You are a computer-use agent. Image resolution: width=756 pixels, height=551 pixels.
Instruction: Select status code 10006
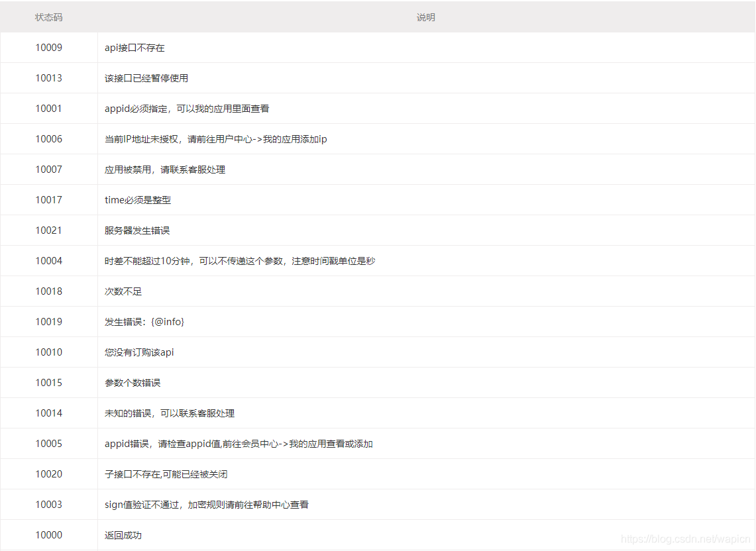(48, 139)
